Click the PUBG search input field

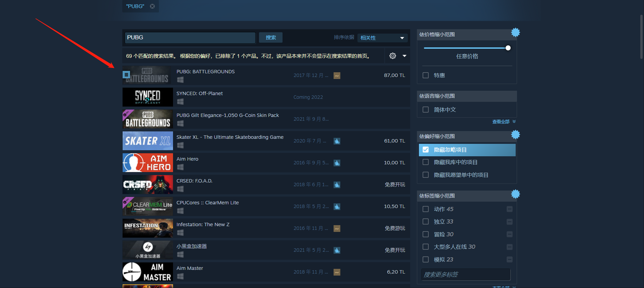pos(190,38)
